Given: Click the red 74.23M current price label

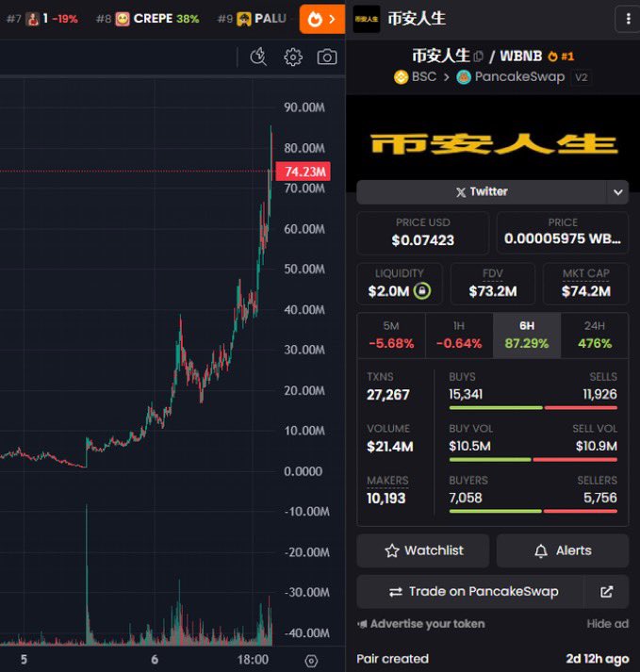Looking at the screenshot, I should 304,172.
